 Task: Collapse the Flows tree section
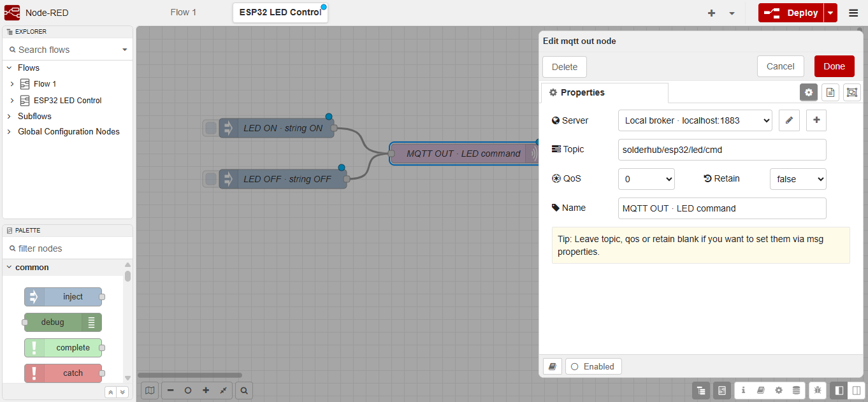9,68
